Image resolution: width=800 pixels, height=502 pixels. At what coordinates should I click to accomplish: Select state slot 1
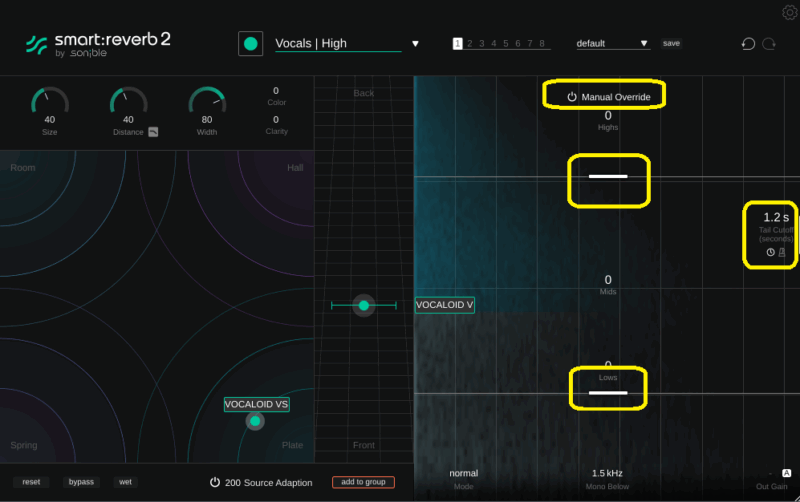[x=457, y=44]
